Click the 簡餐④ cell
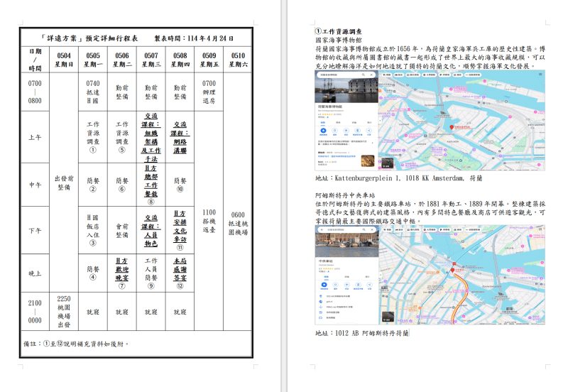The image size is (568, 392). point(93,273)
